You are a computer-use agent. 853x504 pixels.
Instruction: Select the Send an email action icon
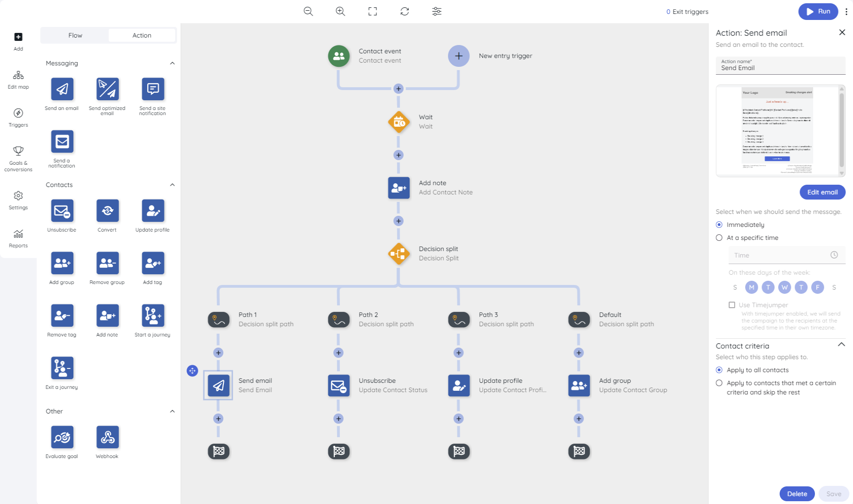(61, 89)
